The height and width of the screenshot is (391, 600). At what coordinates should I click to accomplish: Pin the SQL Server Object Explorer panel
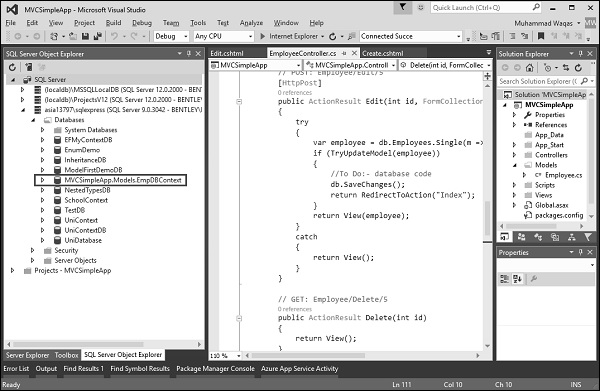click(189, 54)
